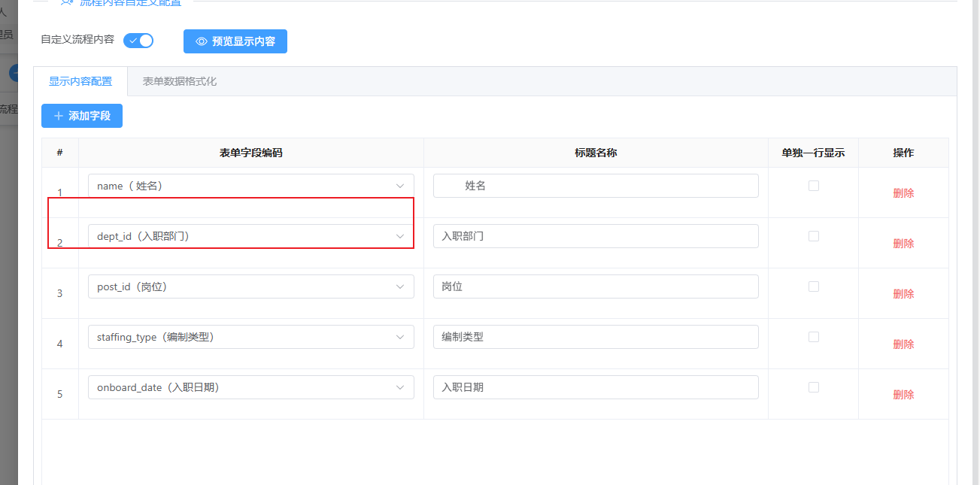The image size is (980, 485).
Task: Click the 添加字段 button
Action: pos(82,116)
